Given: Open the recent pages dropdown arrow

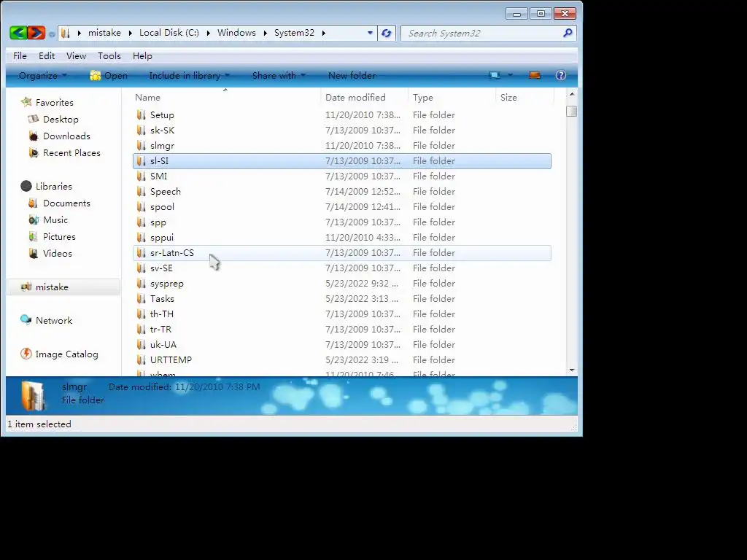Looking at the screenshot, I should pyautogui.click(x=52, y=34).
